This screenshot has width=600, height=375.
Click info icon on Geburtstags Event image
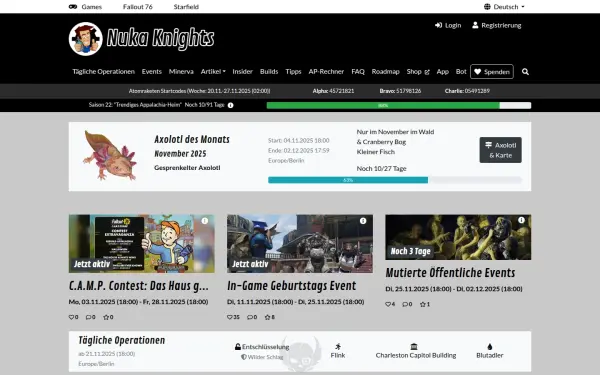363,221
